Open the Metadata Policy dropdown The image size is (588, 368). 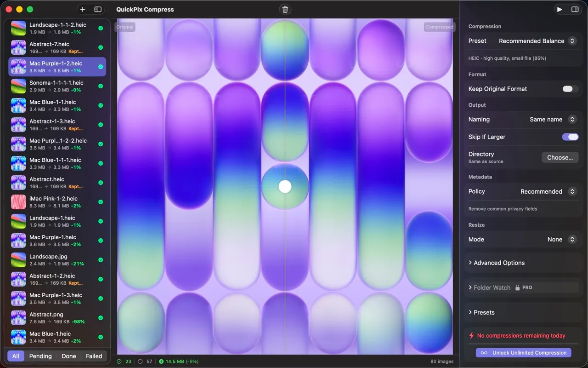point(548,191)
